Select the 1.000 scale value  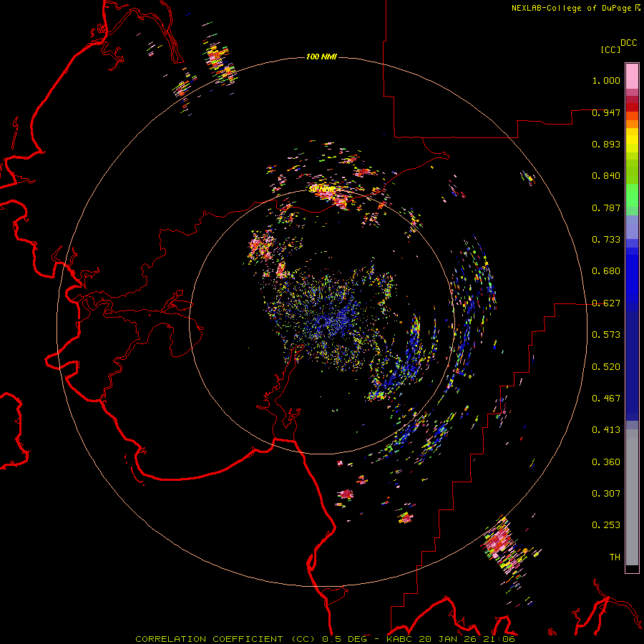pyautogui.click(x=606, y=80)
